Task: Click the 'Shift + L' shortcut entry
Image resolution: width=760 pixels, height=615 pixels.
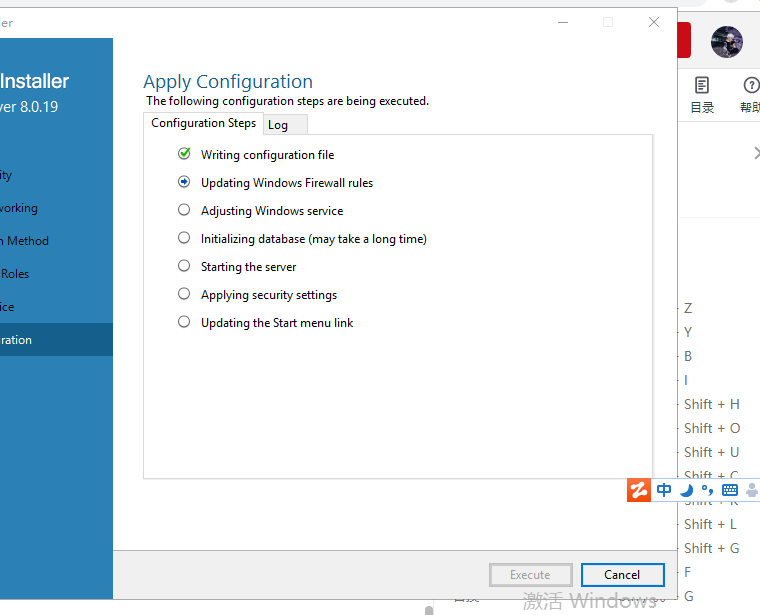Action: [710, 524]
